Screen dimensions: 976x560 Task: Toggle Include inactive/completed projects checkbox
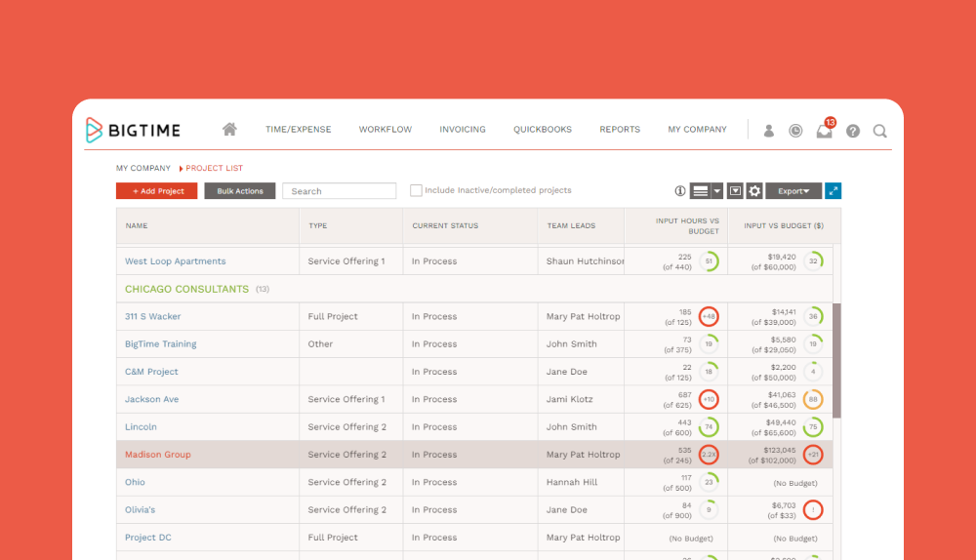point(416,190)
